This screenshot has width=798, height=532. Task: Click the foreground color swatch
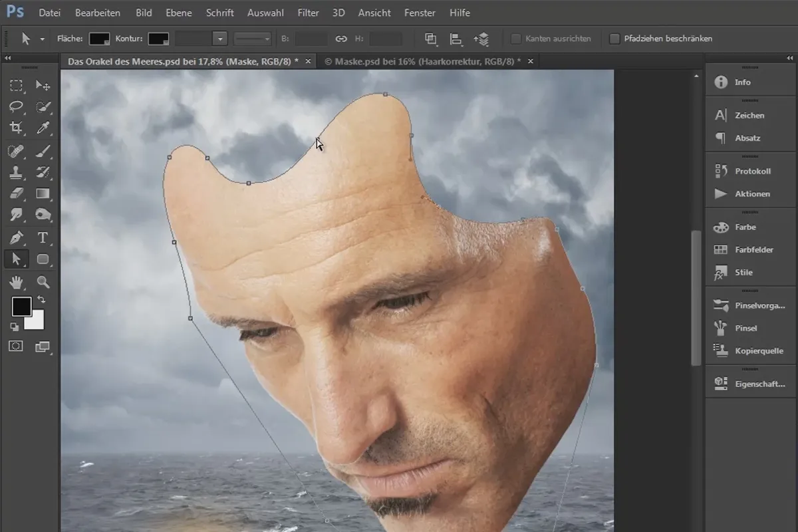point(21,307)
